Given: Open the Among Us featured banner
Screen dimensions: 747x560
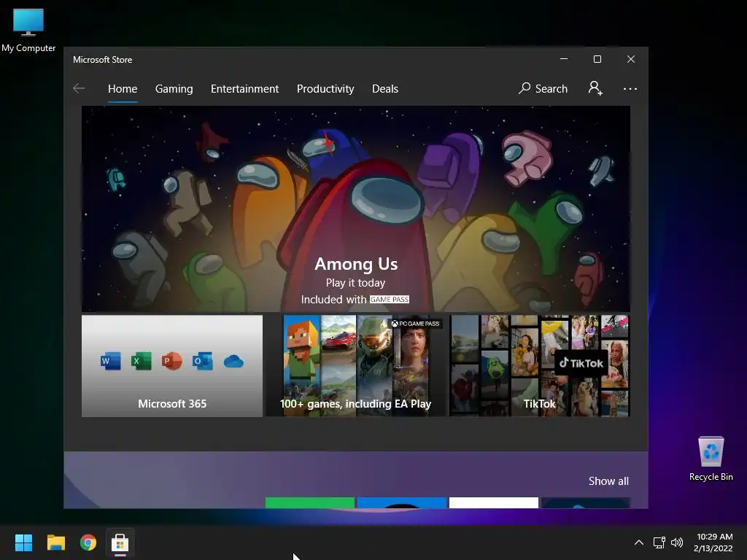Looking at the screenshot, I should 355,209.
